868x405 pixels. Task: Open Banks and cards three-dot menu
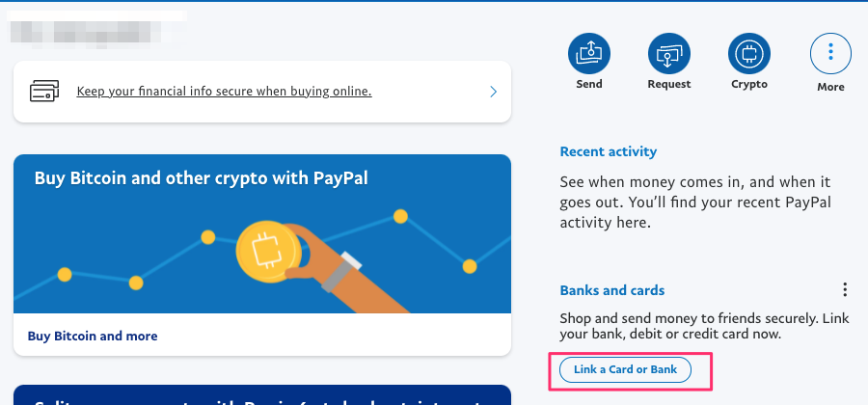pyautogui.click(x=845, y=289)
